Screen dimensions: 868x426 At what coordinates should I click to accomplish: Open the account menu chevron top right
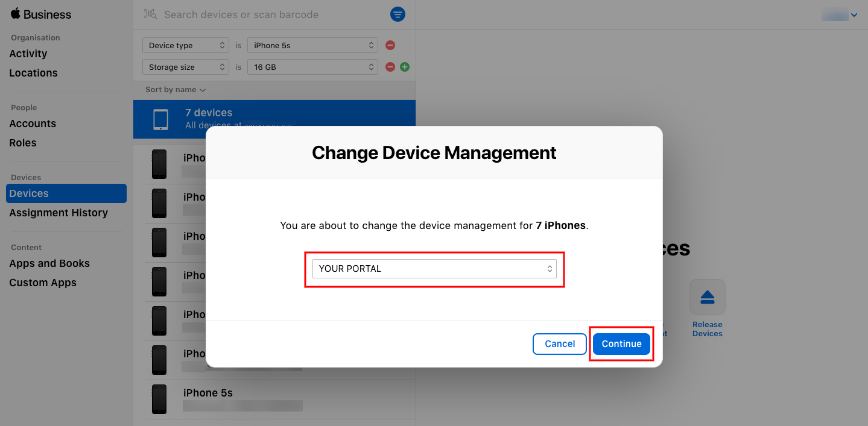(854, 15)
